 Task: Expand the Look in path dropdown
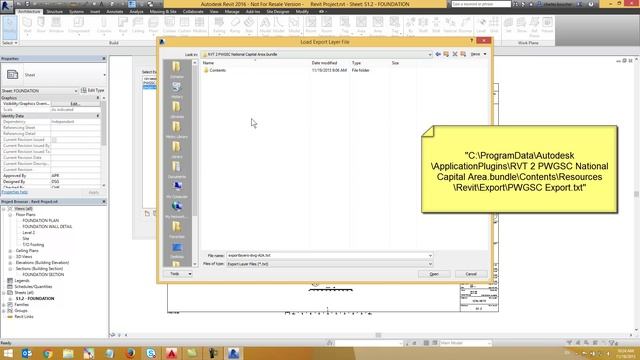click(430, 54)
